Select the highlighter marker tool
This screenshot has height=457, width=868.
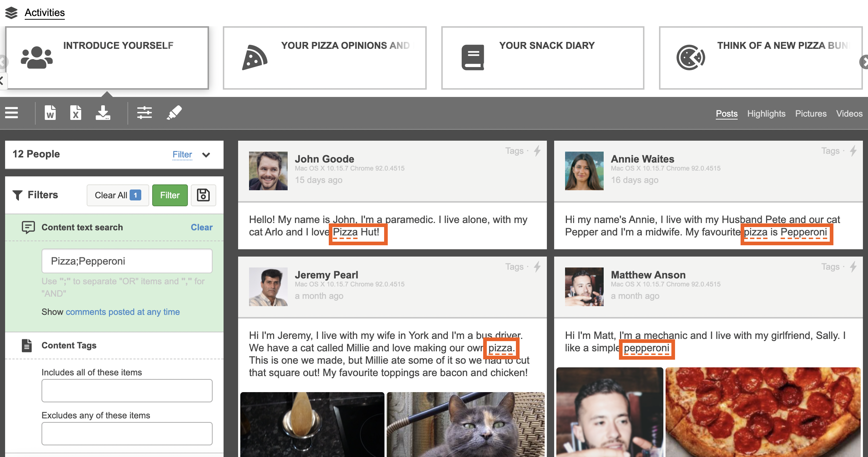[x=174, y=113]
